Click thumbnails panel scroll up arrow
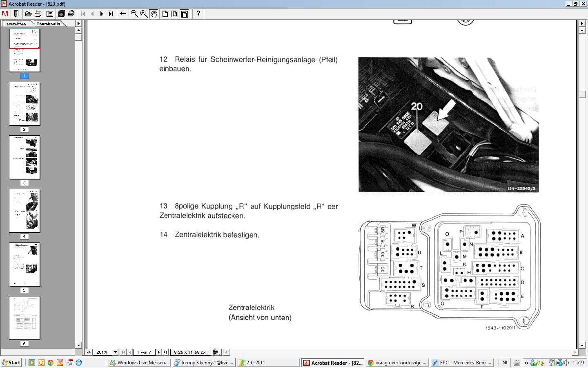Image resolution: width=588 pixels, height=368 pixels. coord(78,30)
